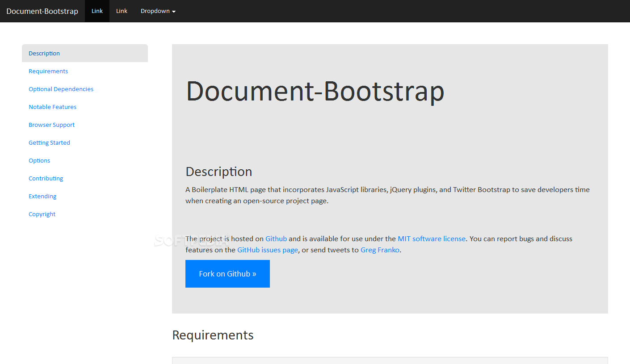The height and width of the screenshot is (364, 630).
Task: Visit the GitHub issues page link
Action: point(268,250)
